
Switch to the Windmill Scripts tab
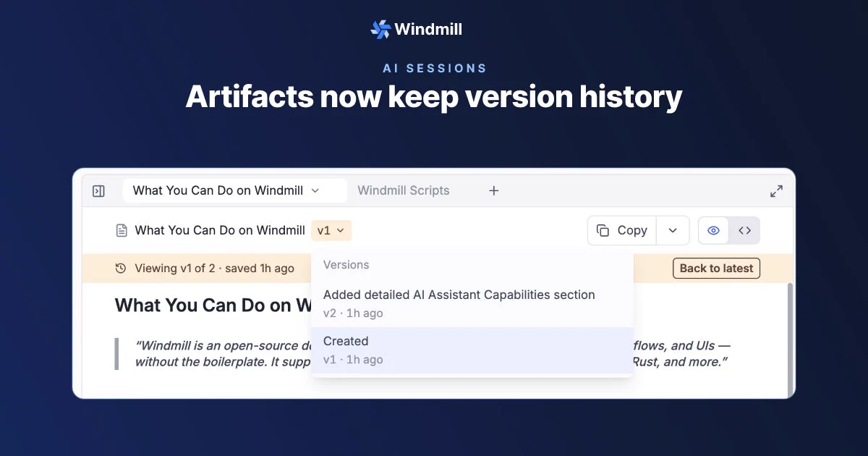pos(404,190)
